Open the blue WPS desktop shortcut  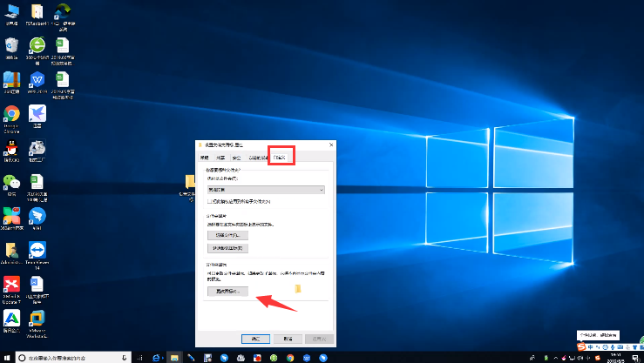click(x=37, y=78)
